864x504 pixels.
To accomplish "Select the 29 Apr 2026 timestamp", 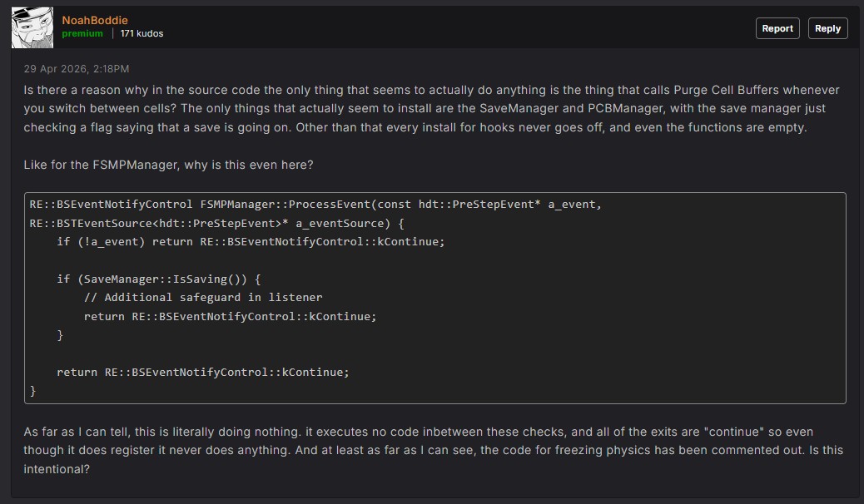I will (77, 69).
